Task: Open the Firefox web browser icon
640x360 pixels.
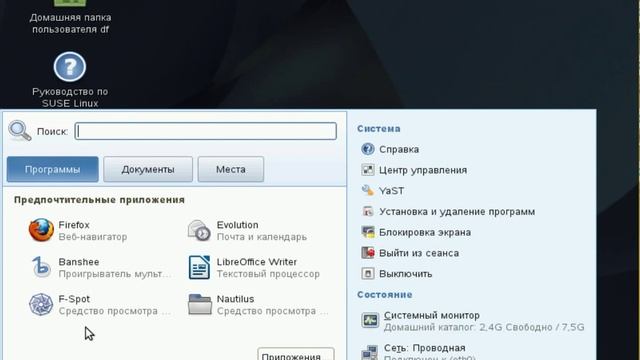Action: pos(41,230)
